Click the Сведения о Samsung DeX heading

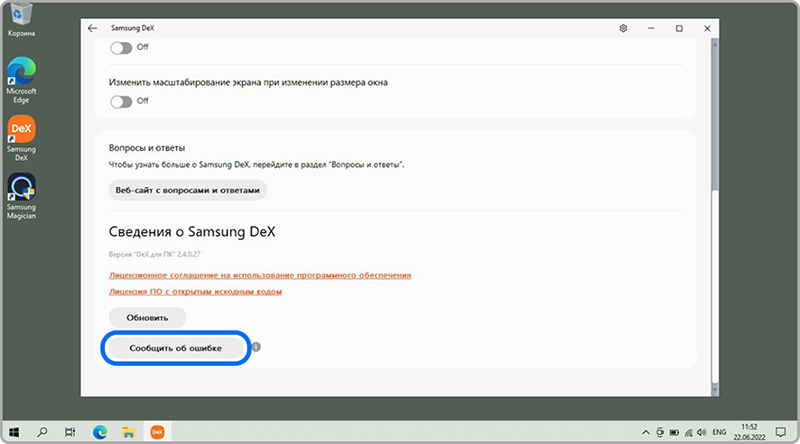click(192, 232)
